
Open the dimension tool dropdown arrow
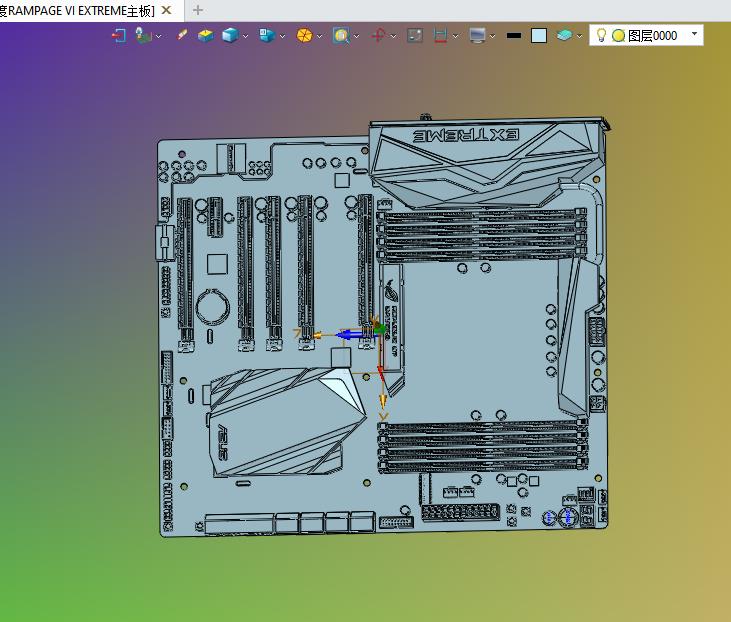click(455, 36)
